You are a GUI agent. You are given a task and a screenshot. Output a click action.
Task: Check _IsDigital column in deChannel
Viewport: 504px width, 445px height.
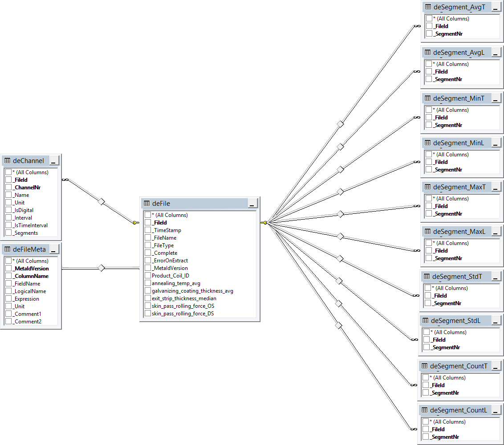(8, 210)
